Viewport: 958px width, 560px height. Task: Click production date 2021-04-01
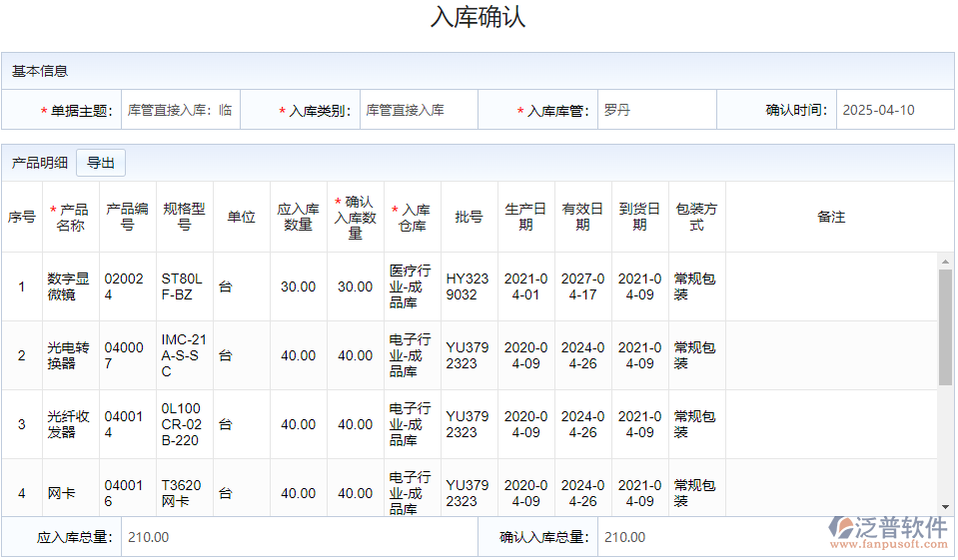pos(525,286)
